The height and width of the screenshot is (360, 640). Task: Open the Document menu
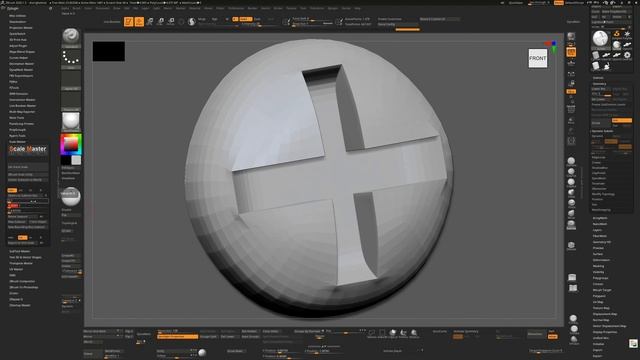(x=102, y=8)
